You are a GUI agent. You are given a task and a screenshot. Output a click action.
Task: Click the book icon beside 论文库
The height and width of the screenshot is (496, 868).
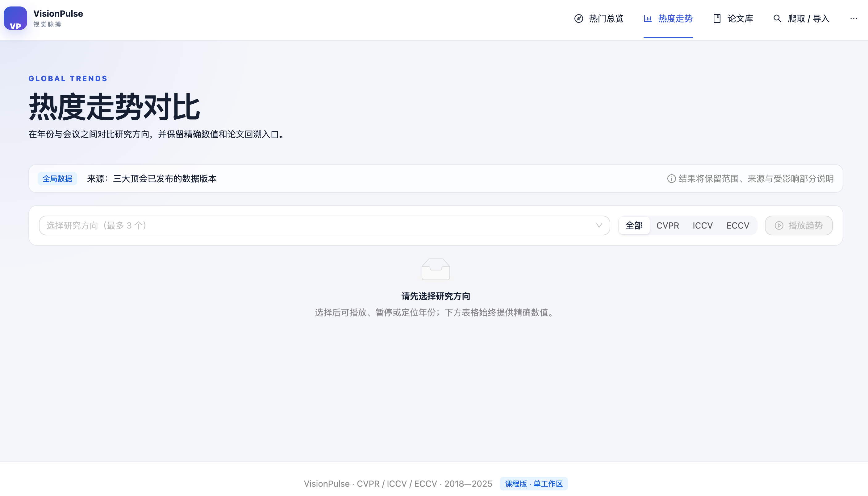[717, 19]
